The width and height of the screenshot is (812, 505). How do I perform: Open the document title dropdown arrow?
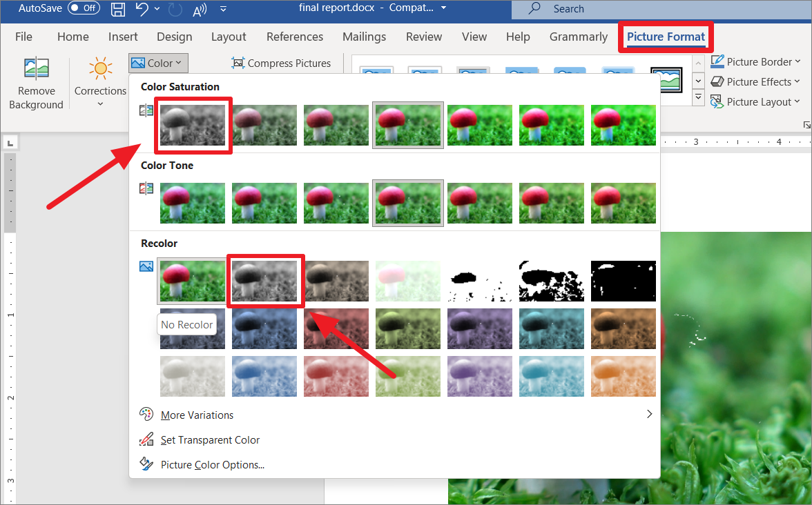(x=443, y=8)
